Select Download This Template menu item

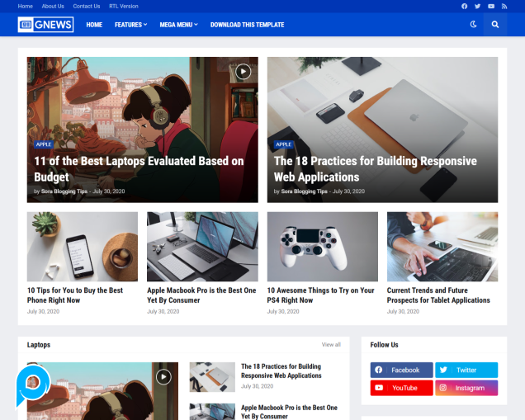coord(247,25)
